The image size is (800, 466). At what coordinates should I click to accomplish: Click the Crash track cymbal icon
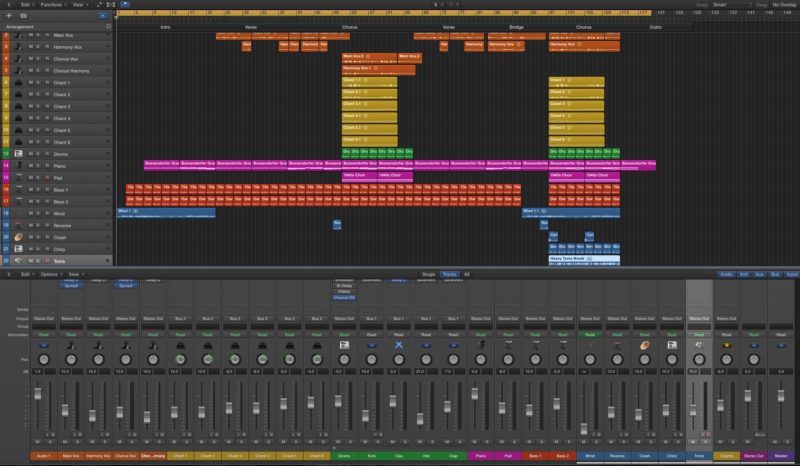point(18,237)
